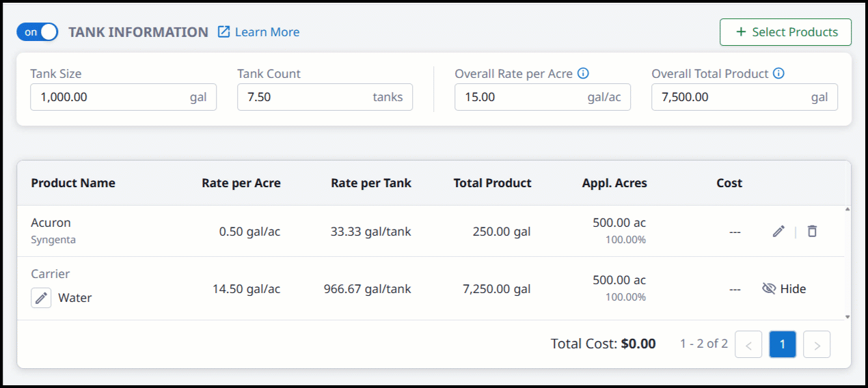Image resolution: width=868 pixels, height=388 pixels.
Task: Click the Overall Total Product field
Action: [x=744, y=97]
